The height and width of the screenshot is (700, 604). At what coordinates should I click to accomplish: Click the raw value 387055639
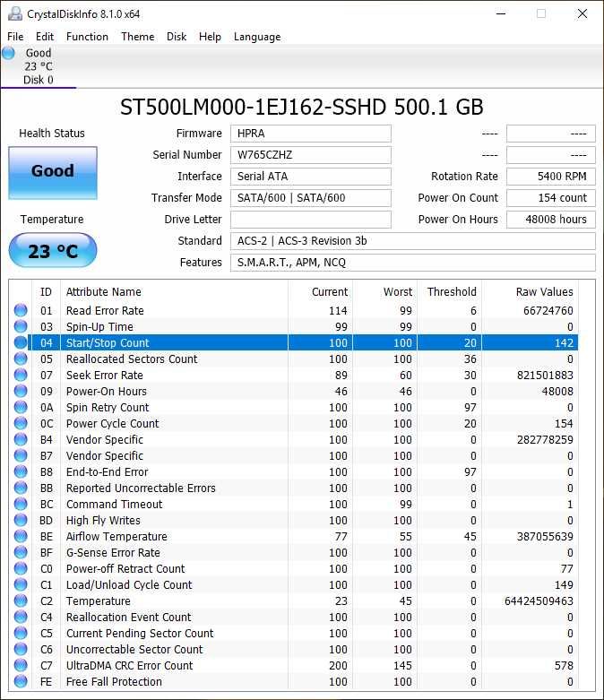coord(545,536)
